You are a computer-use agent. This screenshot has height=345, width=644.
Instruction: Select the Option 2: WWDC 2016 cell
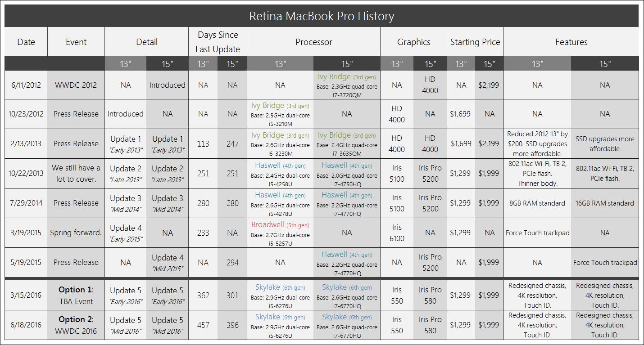point(76,325)
